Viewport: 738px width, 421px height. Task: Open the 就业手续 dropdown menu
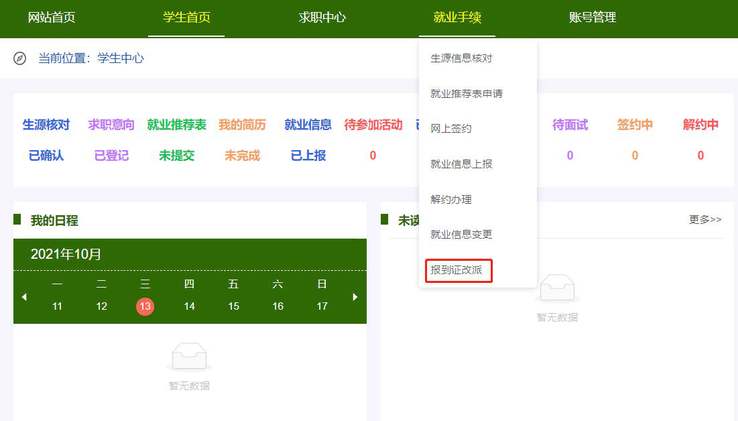click(x=458, y=17)
